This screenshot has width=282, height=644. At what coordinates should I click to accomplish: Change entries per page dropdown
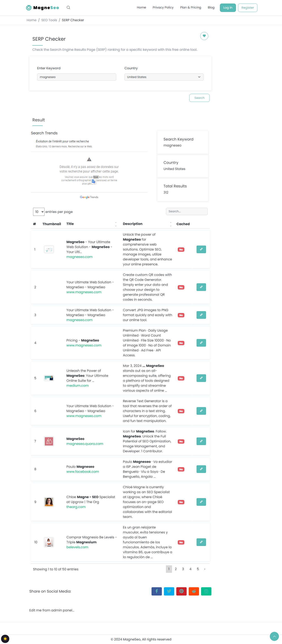click(x=39, y=212)
